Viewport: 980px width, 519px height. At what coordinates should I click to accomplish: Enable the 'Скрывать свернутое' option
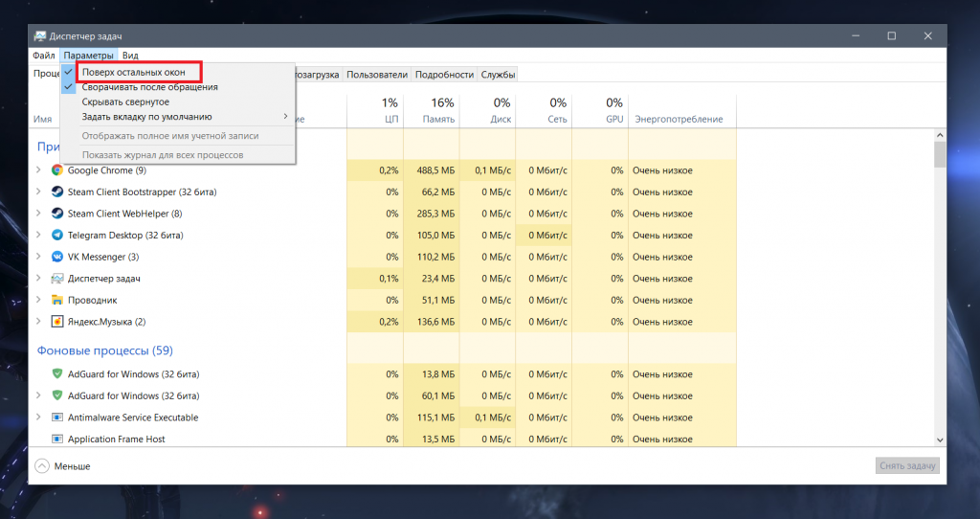(125, 102)
